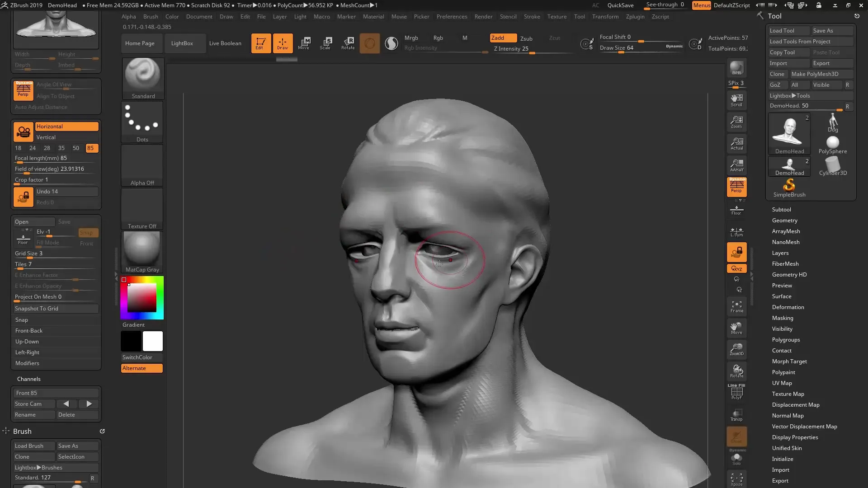The height and width of the screenshot is (488, 868).
Task: Open the Stroke menu
Action: (x=532, y=17)
